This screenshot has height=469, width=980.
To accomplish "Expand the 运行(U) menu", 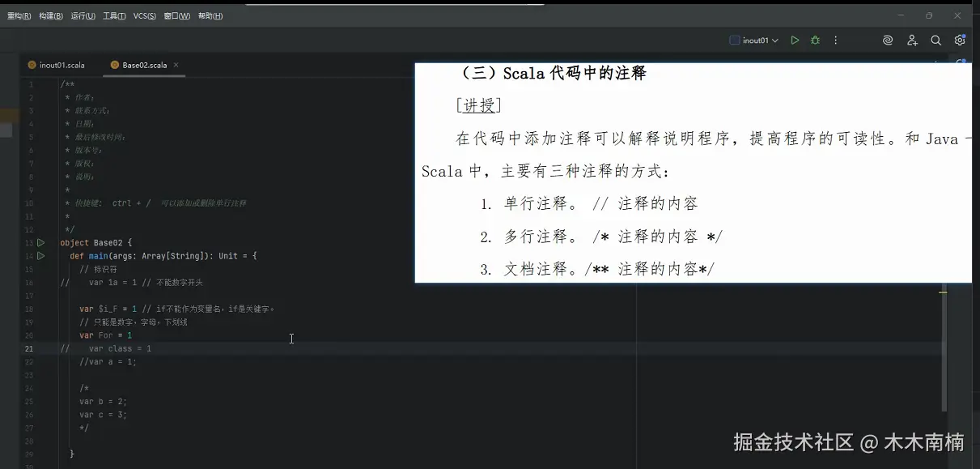I will pos(83,15).
